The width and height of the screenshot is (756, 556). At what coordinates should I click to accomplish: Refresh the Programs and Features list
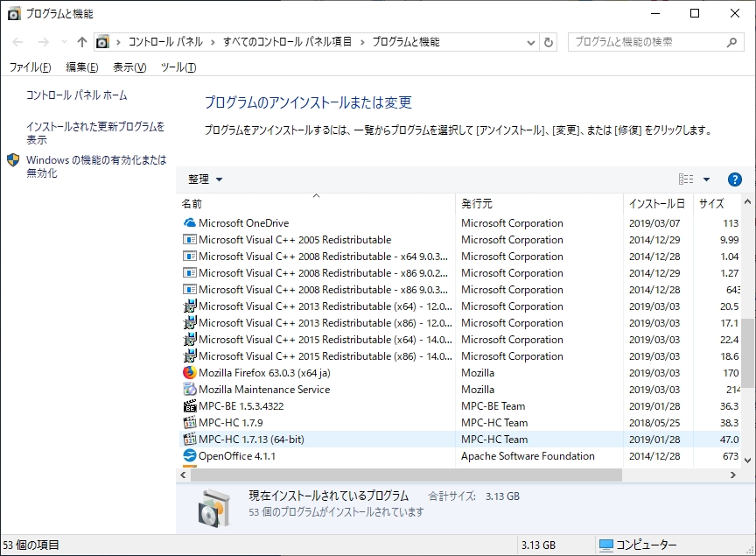(549, 43)
